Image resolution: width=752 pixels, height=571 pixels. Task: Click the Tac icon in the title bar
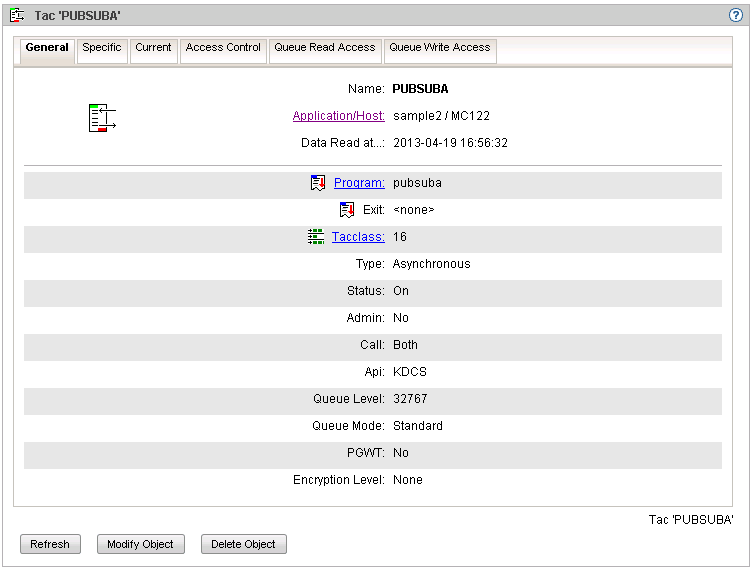point(17,16)
